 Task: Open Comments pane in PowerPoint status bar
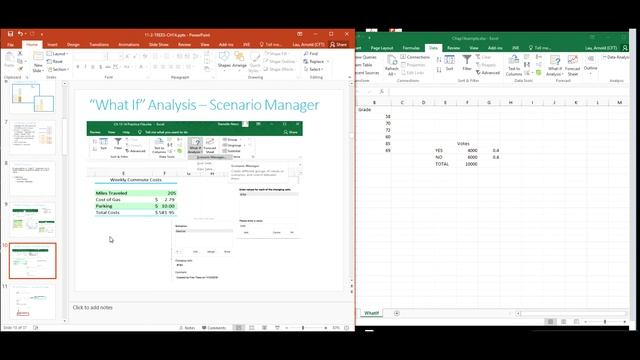tap(213, 328)
